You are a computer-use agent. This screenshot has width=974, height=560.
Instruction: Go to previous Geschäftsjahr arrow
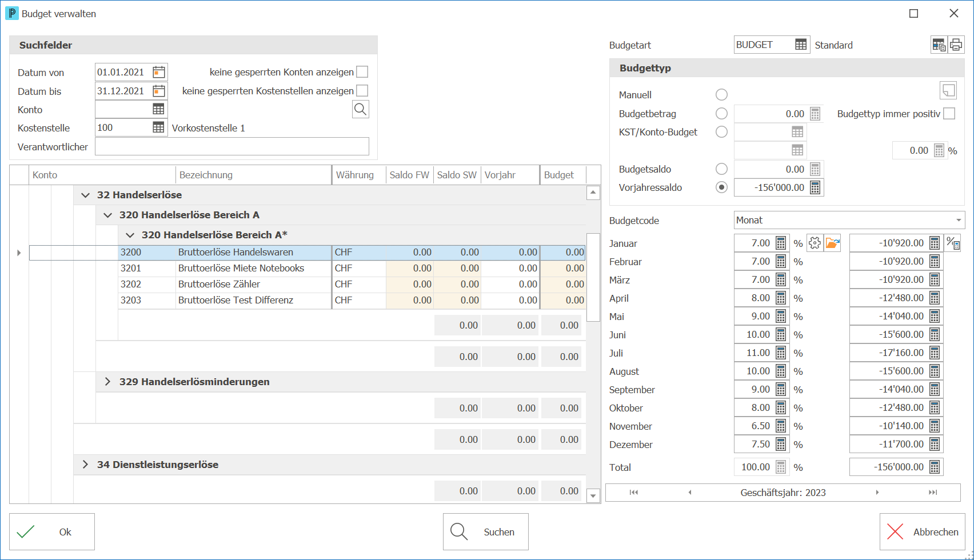(x=690, y=493)
